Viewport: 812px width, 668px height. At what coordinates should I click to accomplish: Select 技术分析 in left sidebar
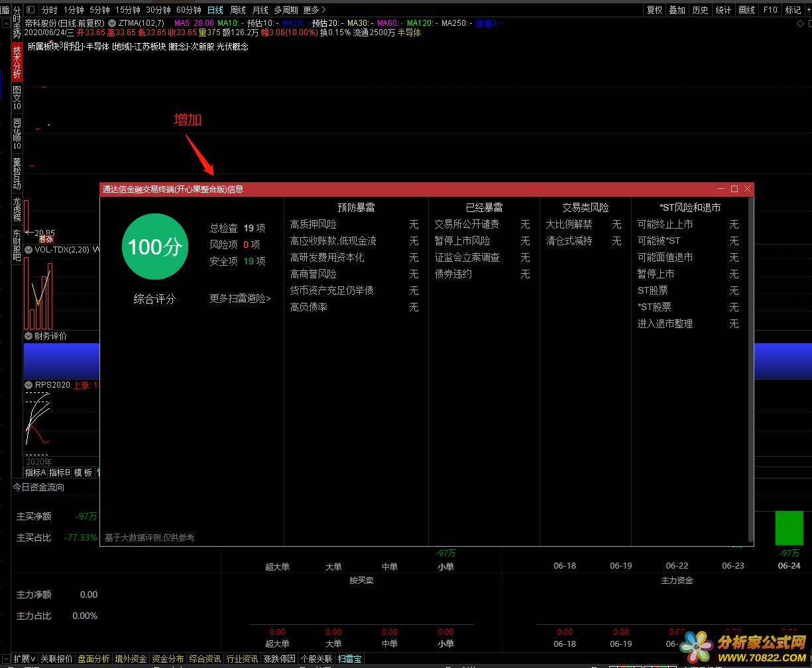click(x=17, y=62)
